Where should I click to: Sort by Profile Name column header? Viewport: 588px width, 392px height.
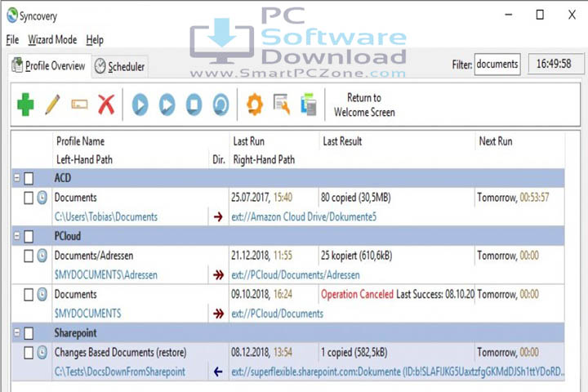pyautogui.click(x=80, y=141)
